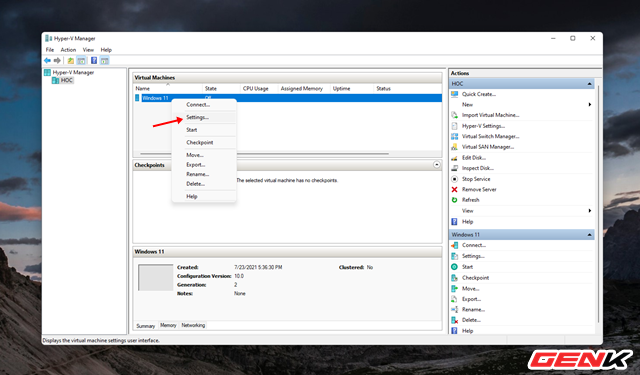Collapse the HOC actions section
The height and width of the screenshot is (375, 640).
click(x=589, y=84)
